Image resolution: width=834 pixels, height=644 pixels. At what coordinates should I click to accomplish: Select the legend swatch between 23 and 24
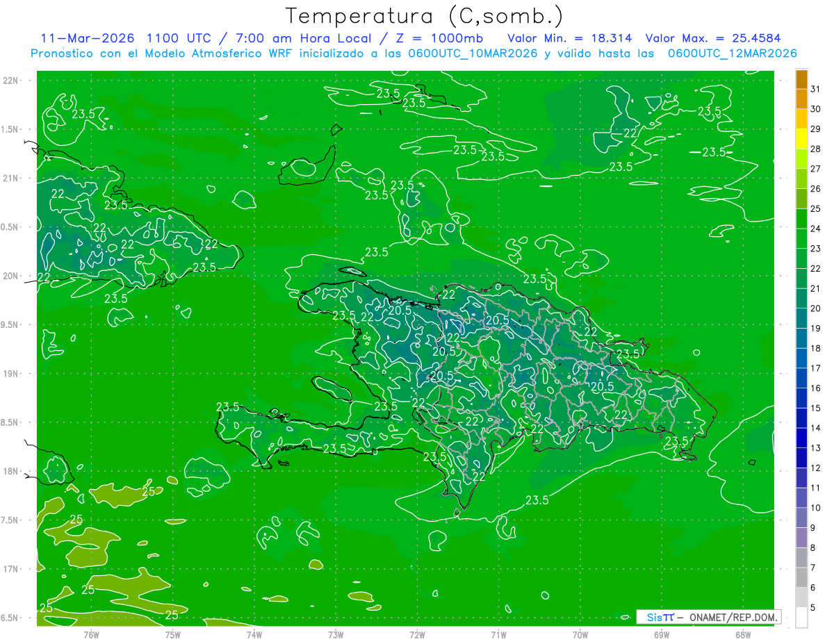click(x=801, y=239)
